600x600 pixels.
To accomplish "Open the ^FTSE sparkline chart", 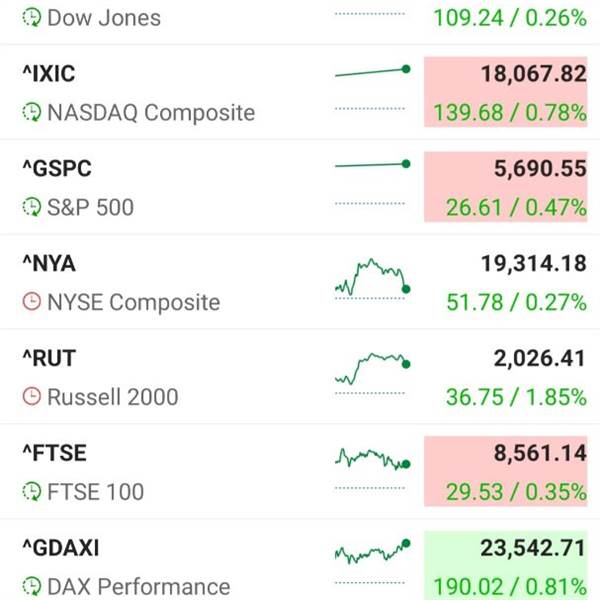I will (373, 459).
